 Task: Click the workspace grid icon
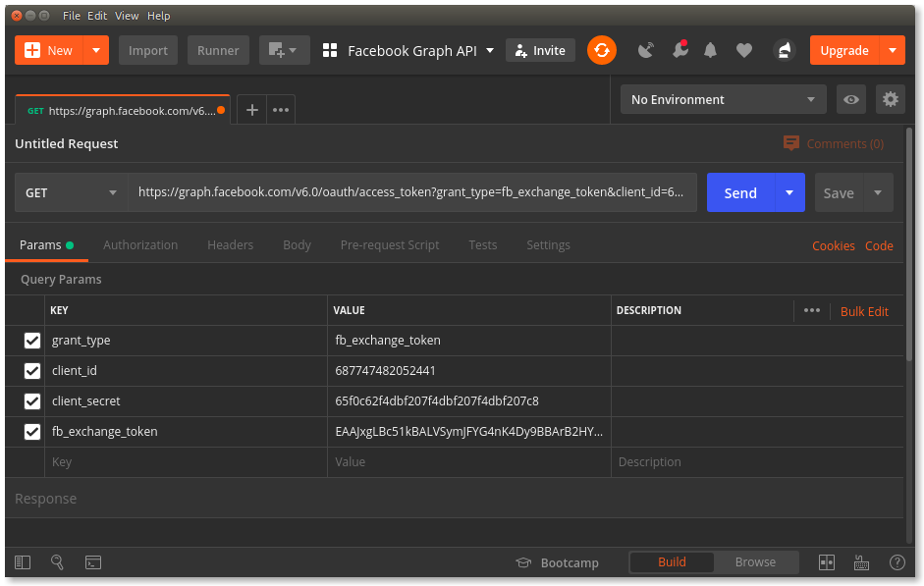[330, 51]
